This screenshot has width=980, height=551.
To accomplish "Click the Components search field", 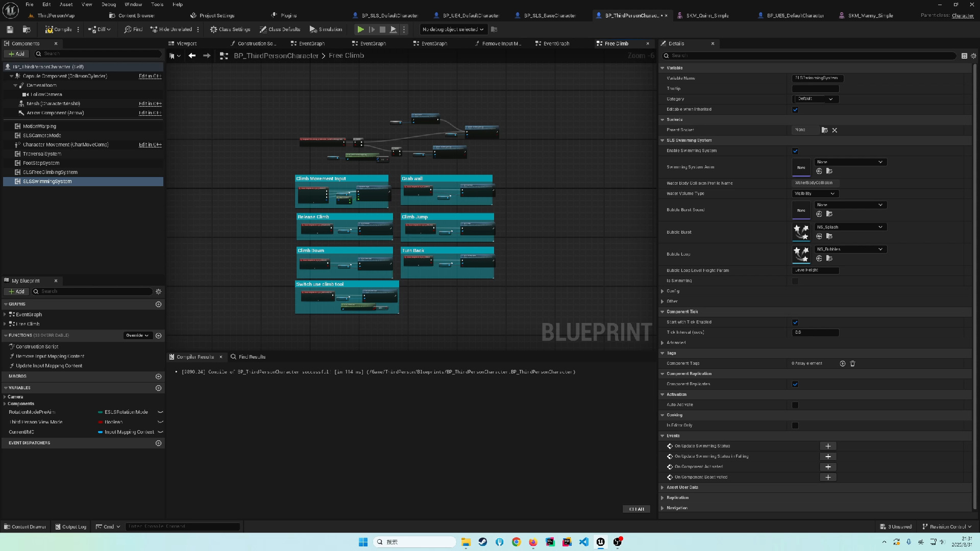I will pos(98,54).
